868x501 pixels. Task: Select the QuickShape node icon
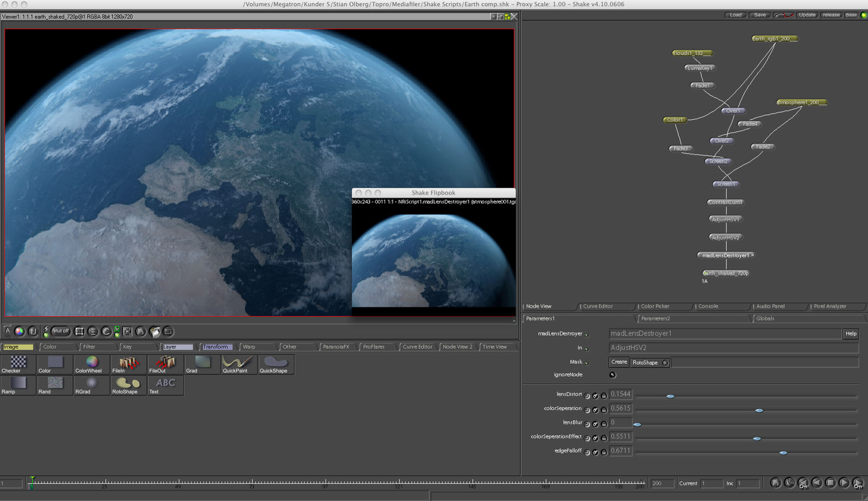click(276, 364)
